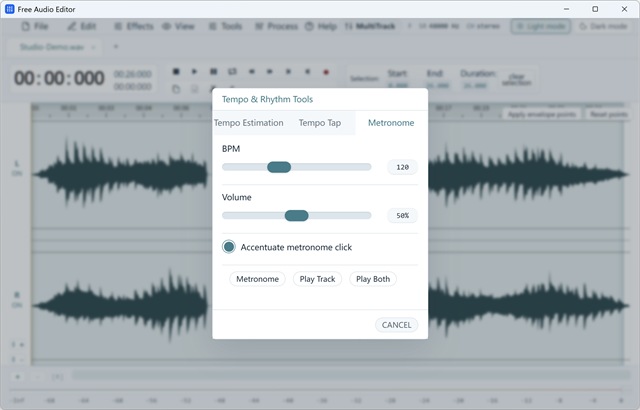Toggle Accentuate metronome click option

coord(229,247)
